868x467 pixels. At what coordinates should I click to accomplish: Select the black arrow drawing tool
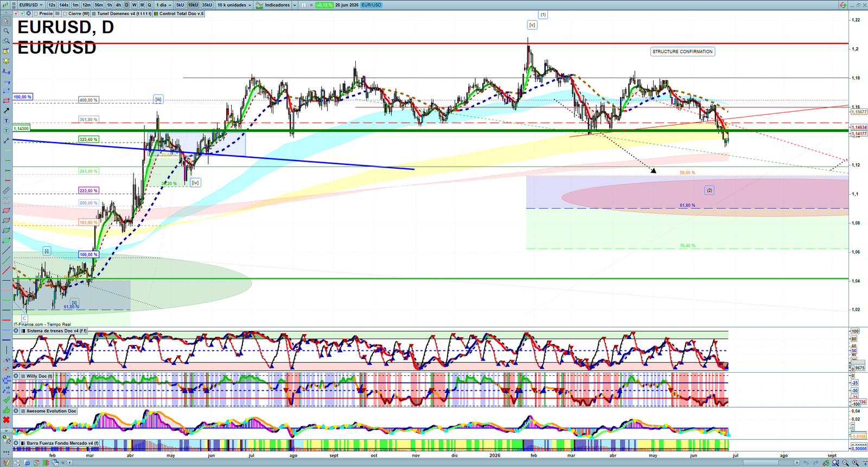7,111
